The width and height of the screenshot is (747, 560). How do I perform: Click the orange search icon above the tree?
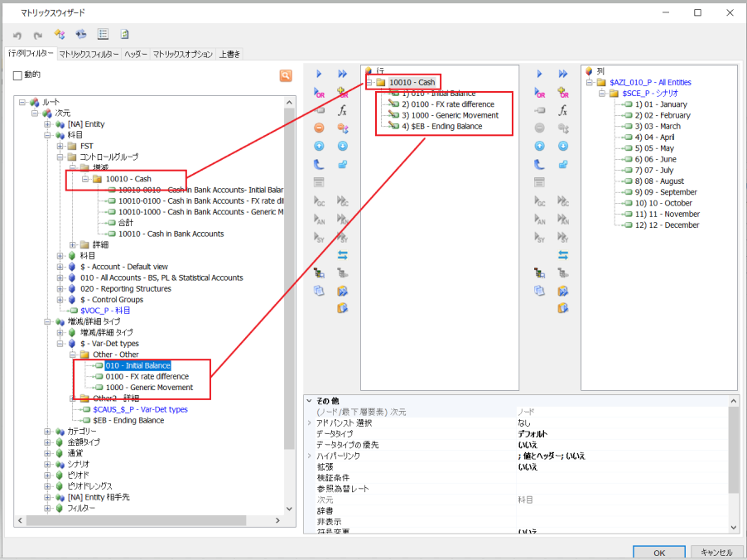pyautogui.click(x=286, y=75)
